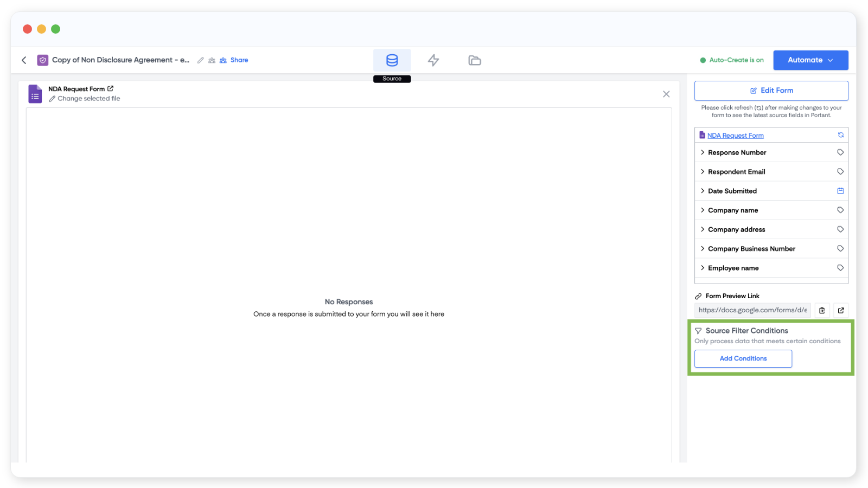Expand the Response Number field
Screen dimensions: 868x488
tap(703, 152)
